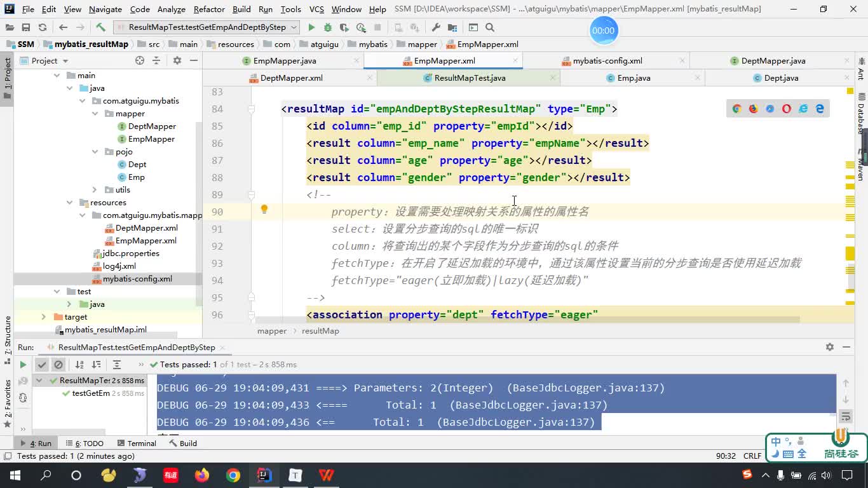Open Run panel gear settings

click(829, 347)
